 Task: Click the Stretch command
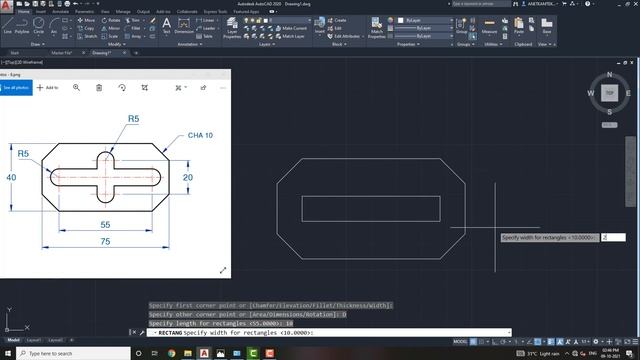[x=87, y=36]
